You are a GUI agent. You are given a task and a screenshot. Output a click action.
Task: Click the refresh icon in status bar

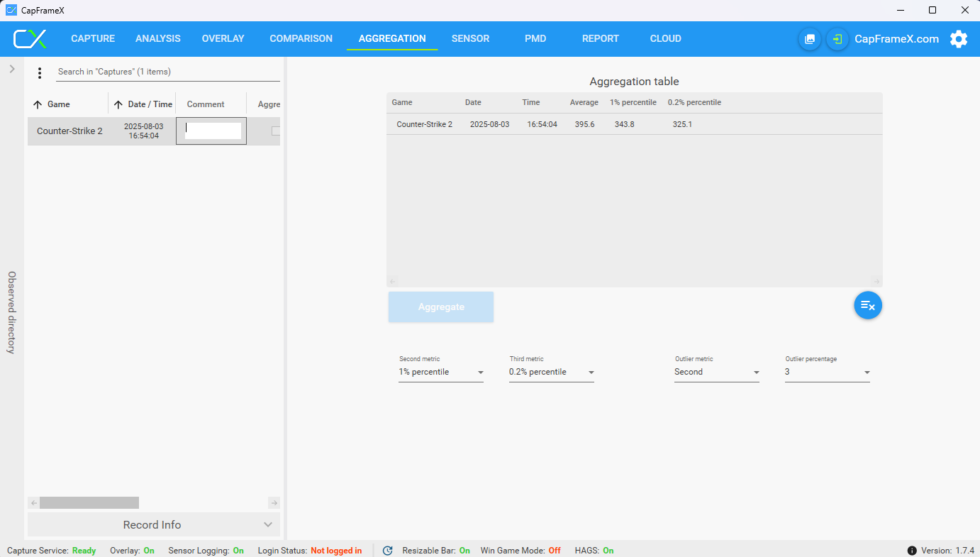[x=388, y=551]
